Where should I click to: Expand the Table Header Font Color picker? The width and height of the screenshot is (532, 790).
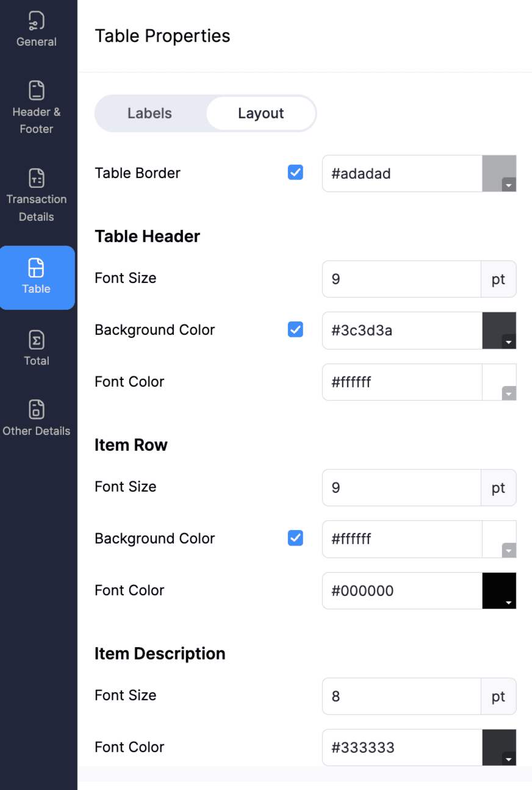tap(508, 393)
